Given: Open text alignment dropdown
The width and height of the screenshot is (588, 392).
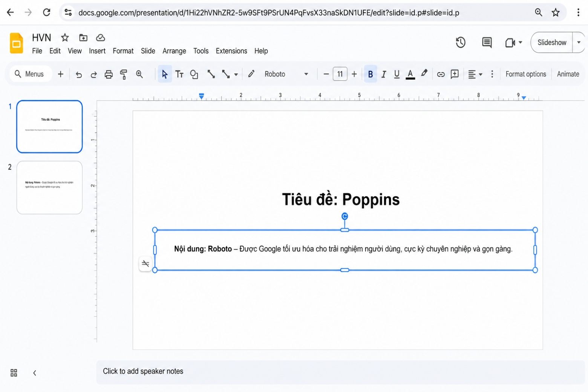Looking at the screenshot, I should [x=475, y=74].
